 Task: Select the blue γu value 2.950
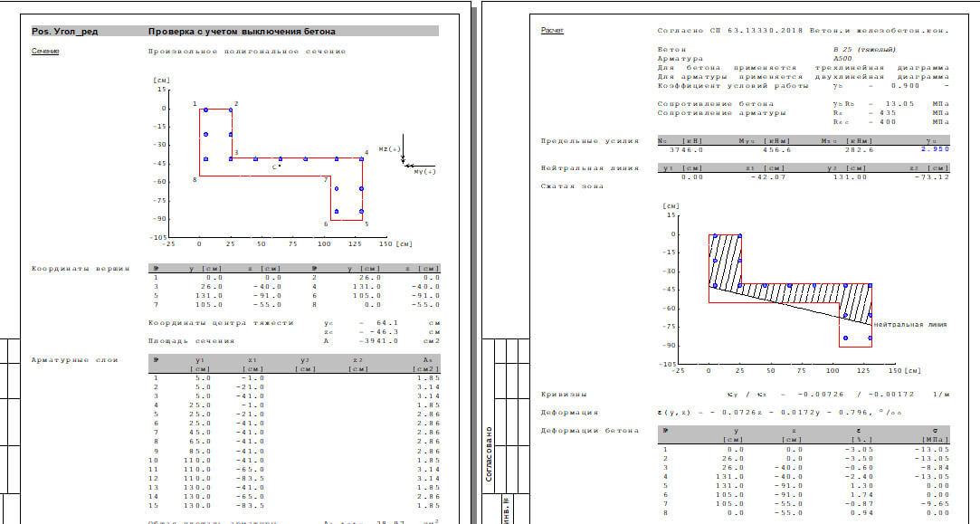coord(935,149)
